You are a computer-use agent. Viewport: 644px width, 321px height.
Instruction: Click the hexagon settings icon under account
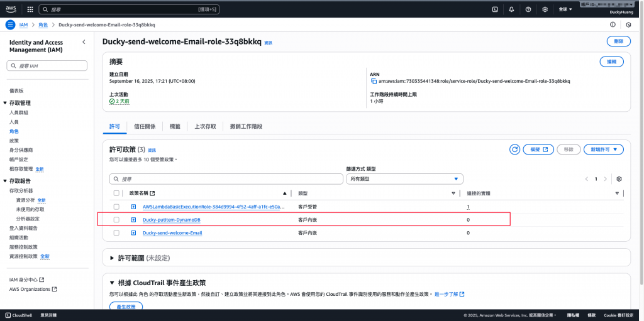click(x=628, y=24)
